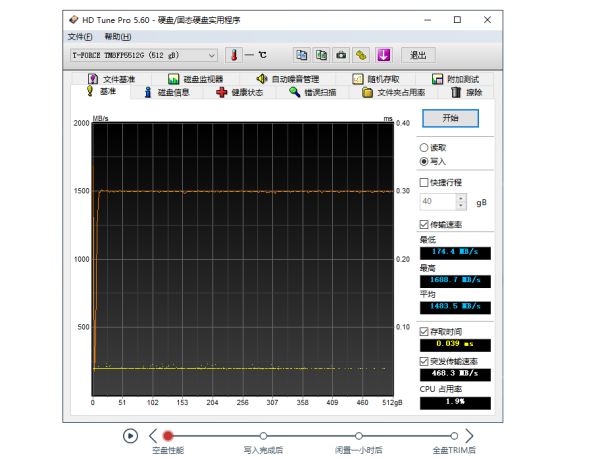
Task: Select the 闲置一小时后 timeline marker
Action: [x=359, y=436]
